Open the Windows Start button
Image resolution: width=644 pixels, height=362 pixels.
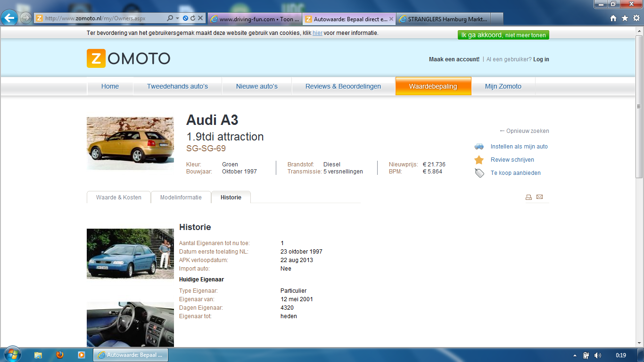coord(12,354)
